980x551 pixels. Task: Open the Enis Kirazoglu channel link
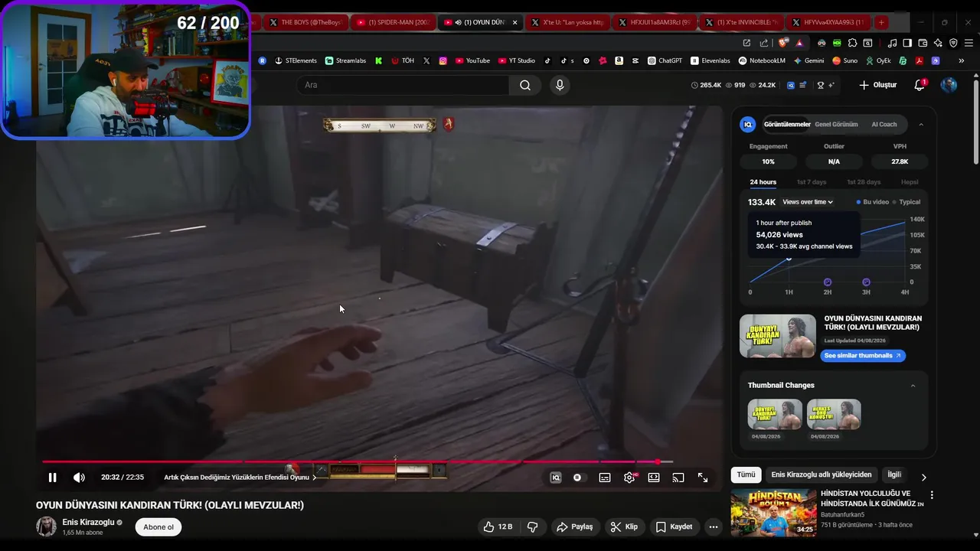point(88,522)
